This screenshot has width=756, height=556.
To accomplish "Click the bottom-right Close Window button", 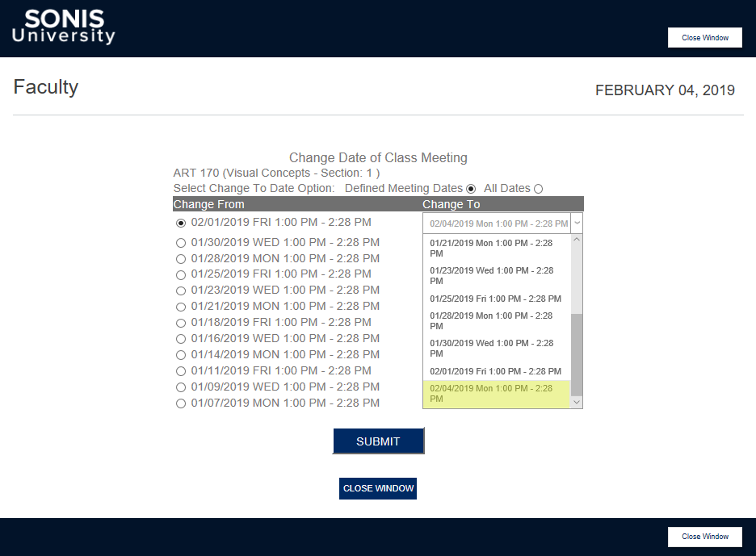I will pyautogui.click(x=704, y=536).
